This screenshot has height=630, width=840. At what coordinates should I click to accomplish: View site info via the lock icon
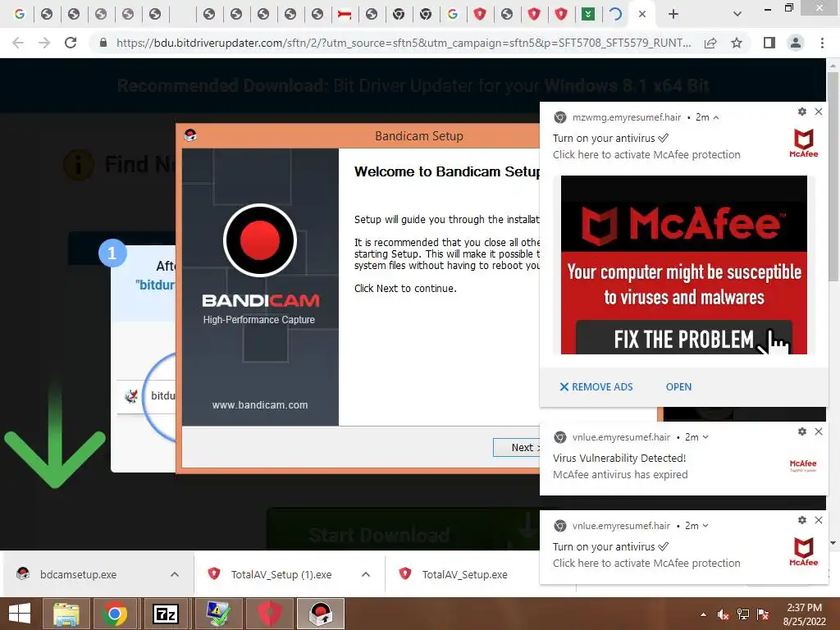(103, 43)
